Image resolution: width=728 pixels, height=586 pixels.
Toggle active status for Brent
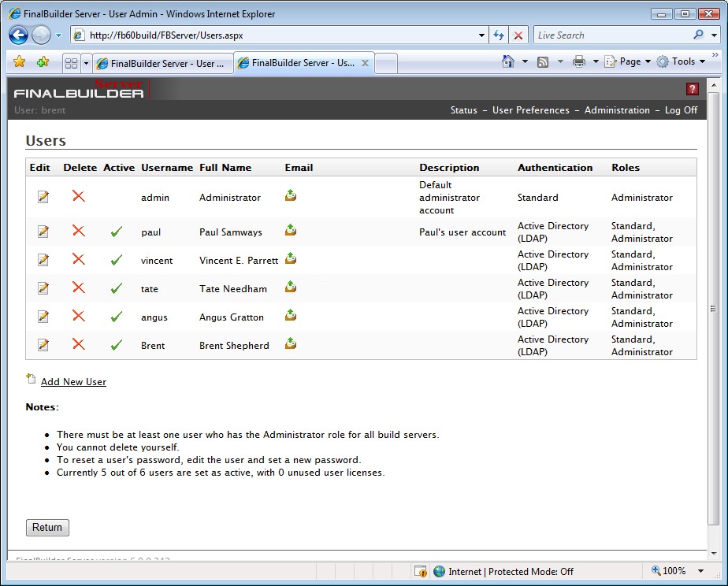click(x=117, y=345)
